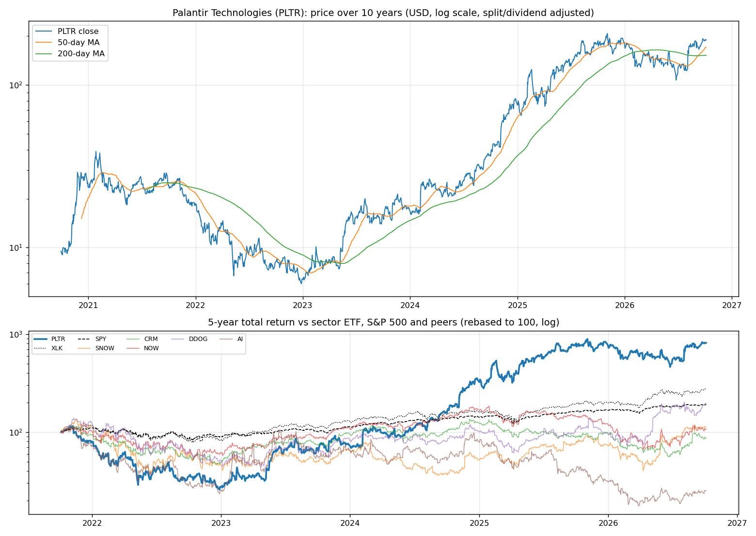Click the 10¹ y-axis label of the price chart
Viewport: 756px width, 536px height.
(x=17, y=247)
